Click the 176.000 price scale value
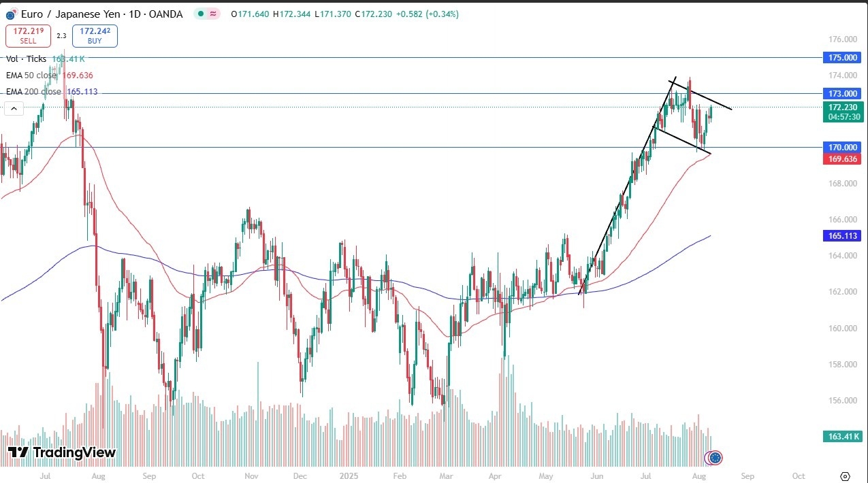 843,39
